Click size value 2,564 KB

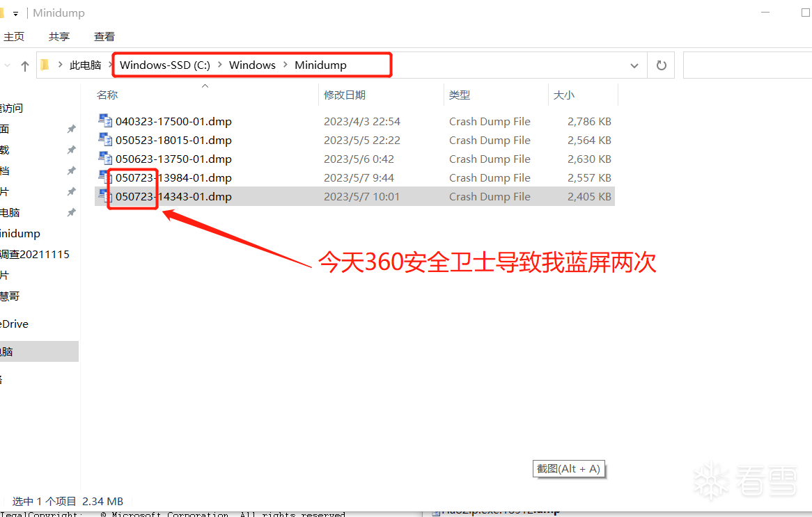589,141
